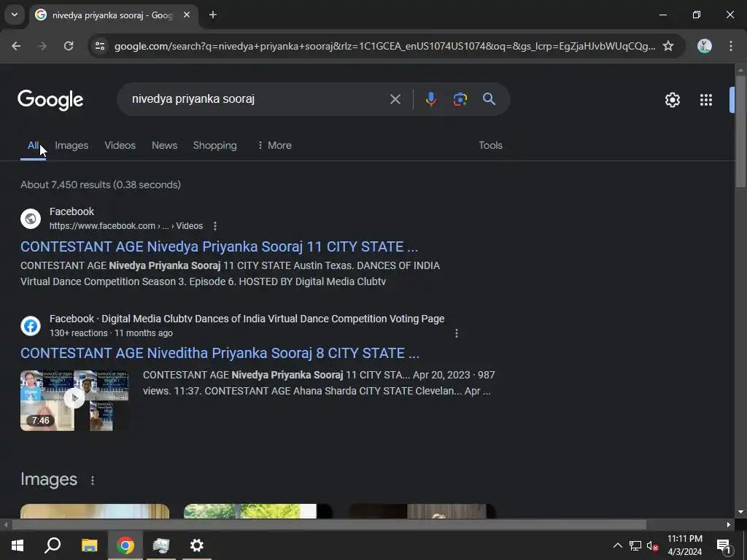This screenshot has width=747, height=560.
Task: Open options menu for second Facebook result
Action: (x=457, y=333)
